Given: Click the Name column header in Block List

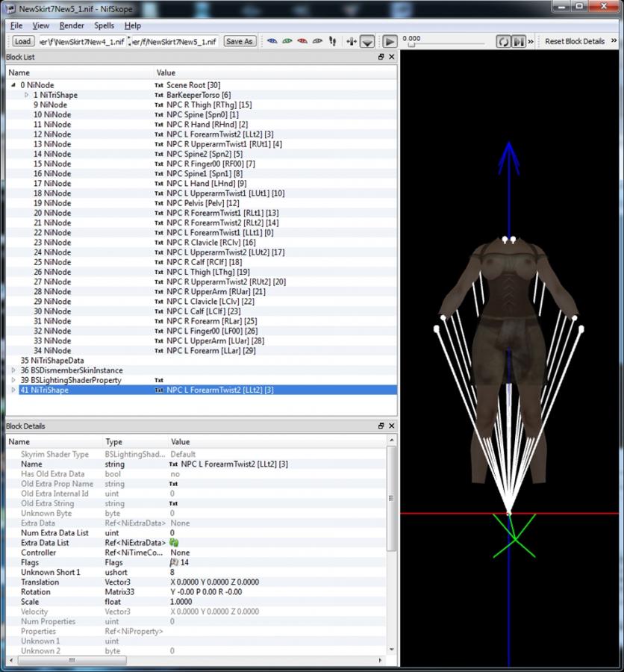Looking at the screenshot, I should click(80, 72).
